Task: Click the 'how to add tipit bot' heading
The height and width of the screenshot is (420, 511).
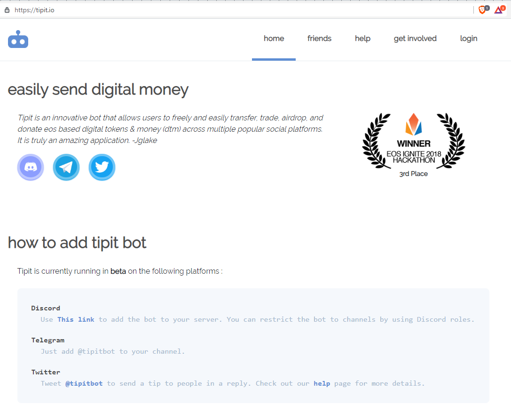Action: 77,243
